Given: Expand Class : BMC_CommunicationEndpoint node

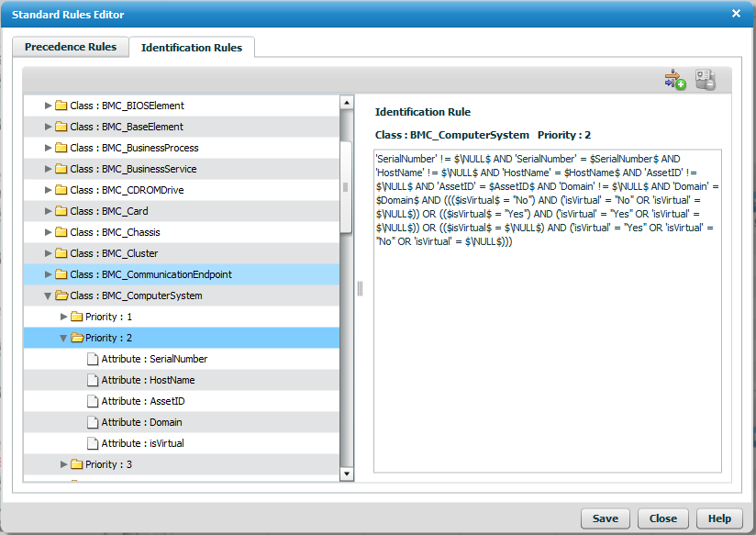Looking at the screenshot, I should point(48,274).
